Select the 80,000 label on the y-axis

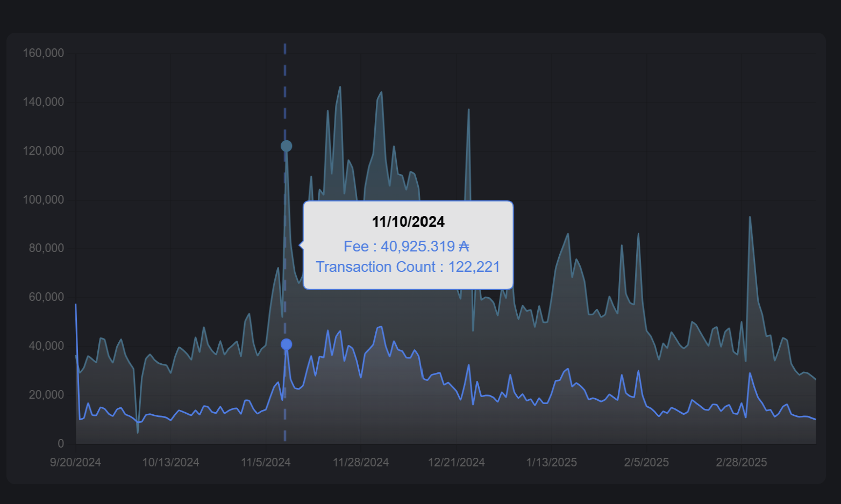pos(46,248)
